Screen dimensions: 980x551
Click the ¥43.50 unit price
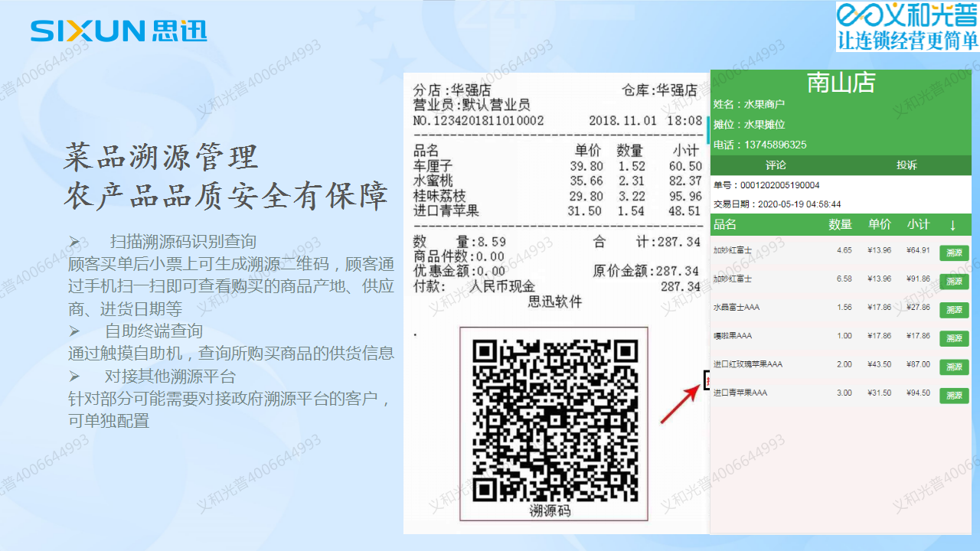[x=879, y=364]
